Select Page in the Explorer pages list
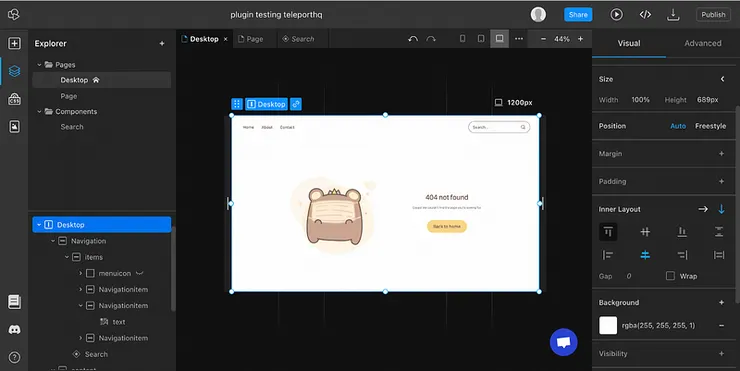The height and width of the screenshot is (371, 740). click(x=68, y=96)
